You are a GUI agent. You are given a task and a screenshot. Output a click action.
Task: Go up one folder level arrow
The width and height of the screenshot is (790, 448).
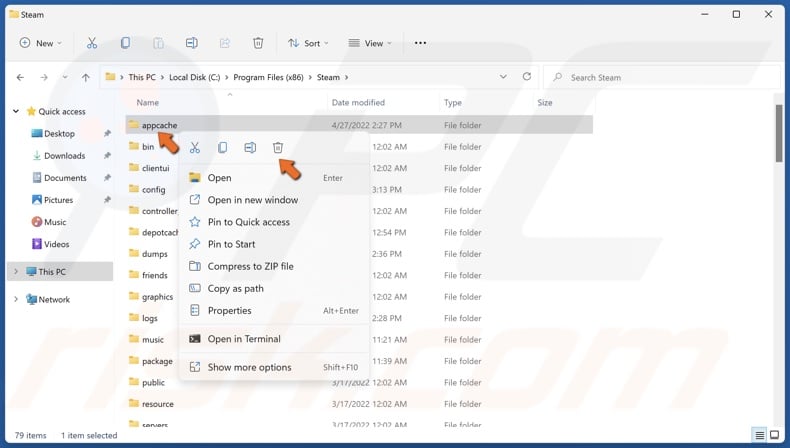pos(86,77)
